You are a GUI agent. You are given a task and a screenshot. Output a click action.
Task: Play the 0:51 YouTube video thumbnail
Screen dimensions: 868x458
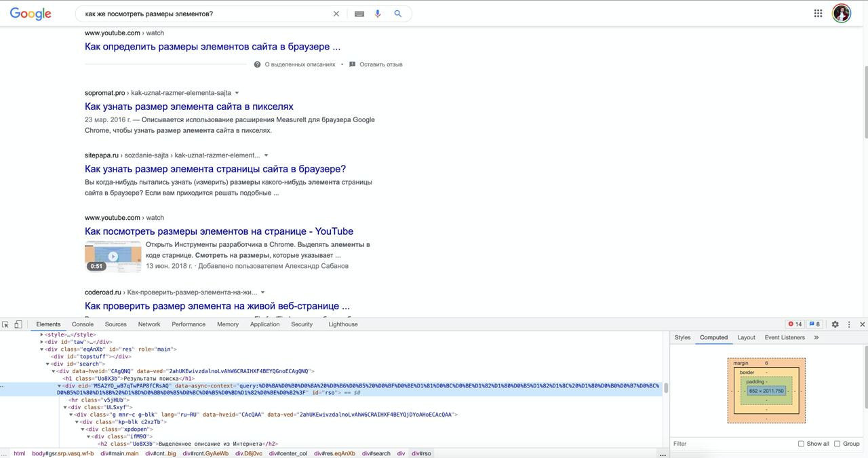point(113,256)
